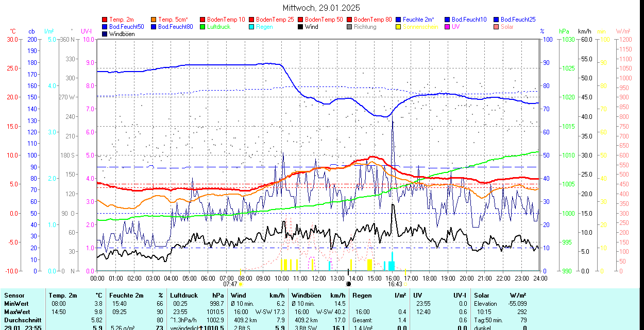Image resolution: width=644 pixels, height=330 pixels.
Task: Click the 12:00 time axis label
Action: 318,278
